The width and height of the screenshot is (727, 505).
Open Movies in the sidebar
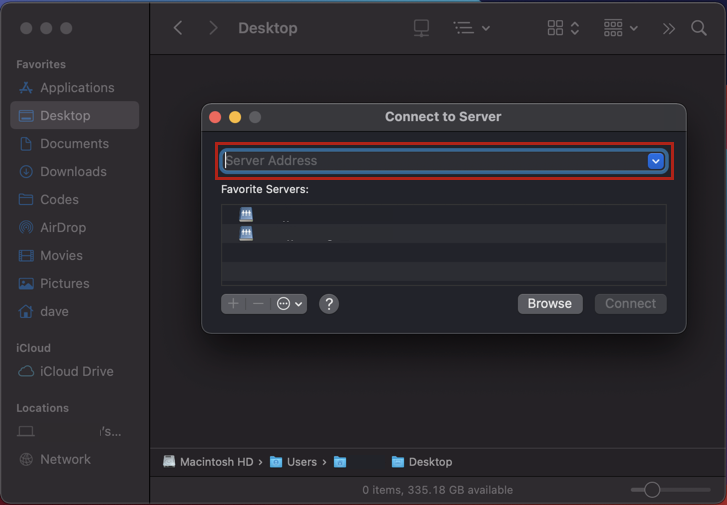[x=75, y=256]
